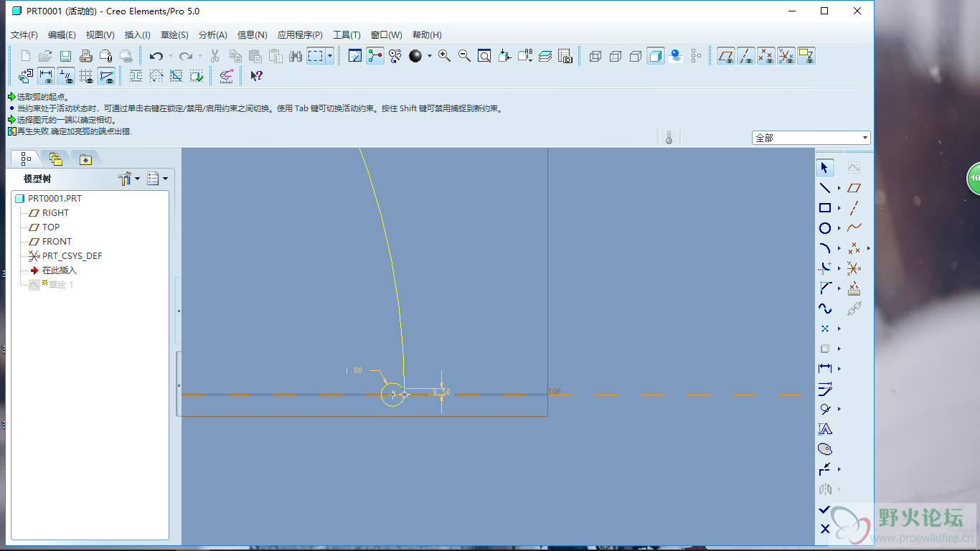Screen dimensions: 980x551
Task: Click the context help arrow-question icon
Action: coord(257,75)
